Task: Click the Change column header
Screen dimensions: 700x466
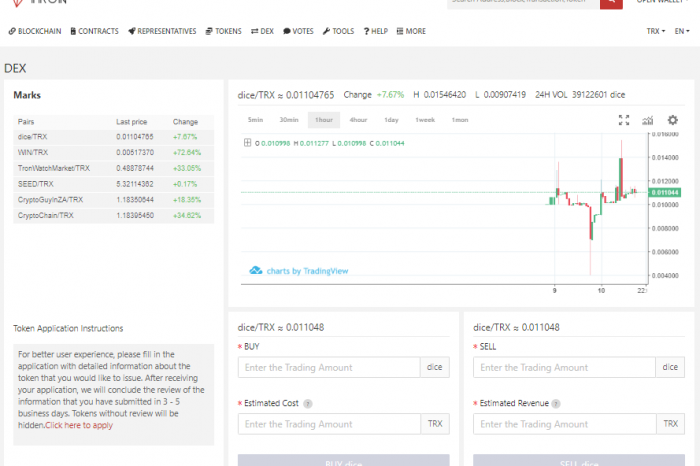Action: (x=185, y=122)
